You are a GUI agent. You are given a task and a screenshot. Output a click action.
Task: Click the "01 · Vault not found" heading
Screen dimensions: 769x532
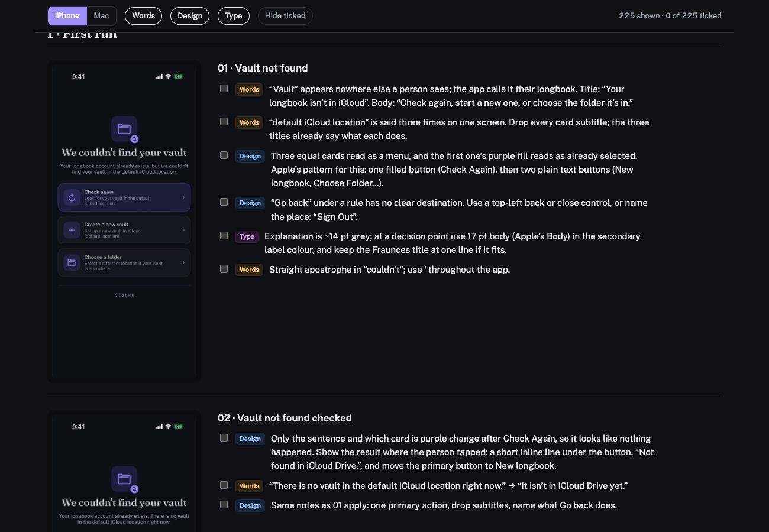point(263,68)
